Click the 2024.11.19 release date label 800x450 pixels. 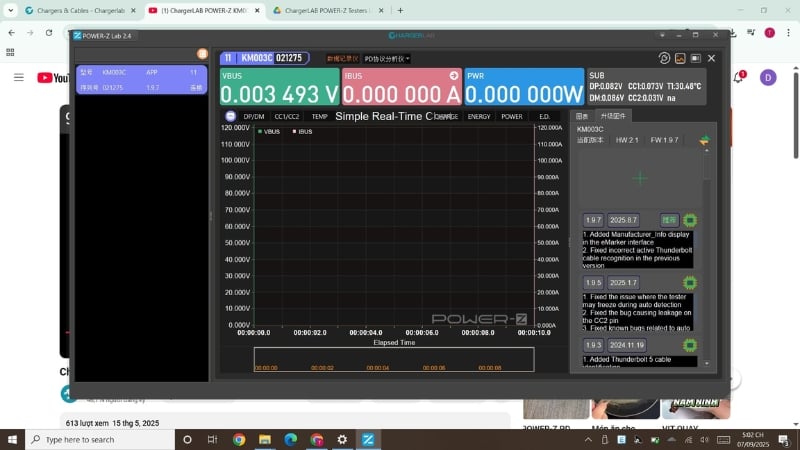[627, 345]
